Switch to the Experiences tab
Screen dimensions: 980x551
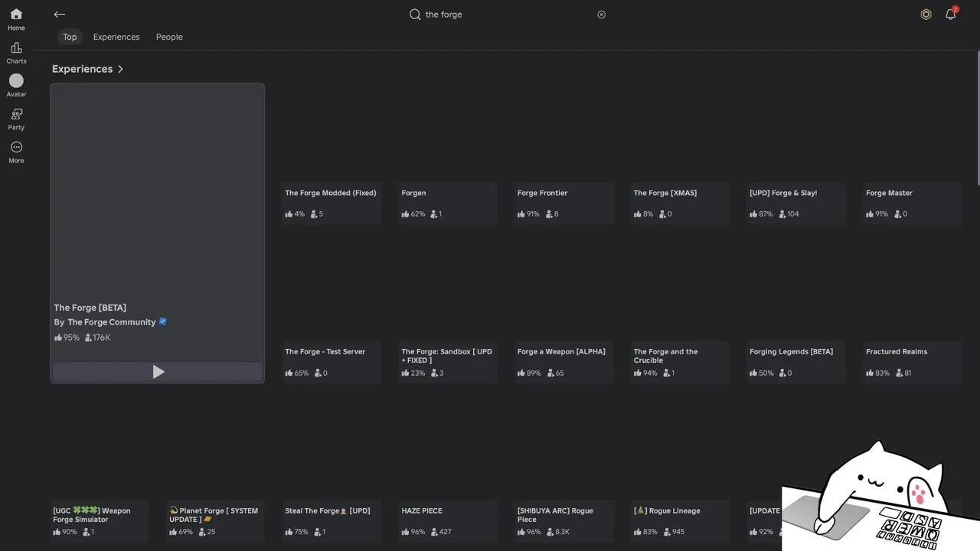116,37
